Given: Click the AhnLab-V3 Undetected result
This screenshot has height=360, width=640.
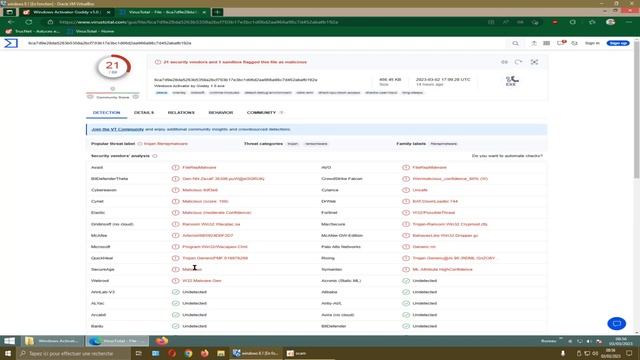Looking at the screenshot, I should point(194,292).
